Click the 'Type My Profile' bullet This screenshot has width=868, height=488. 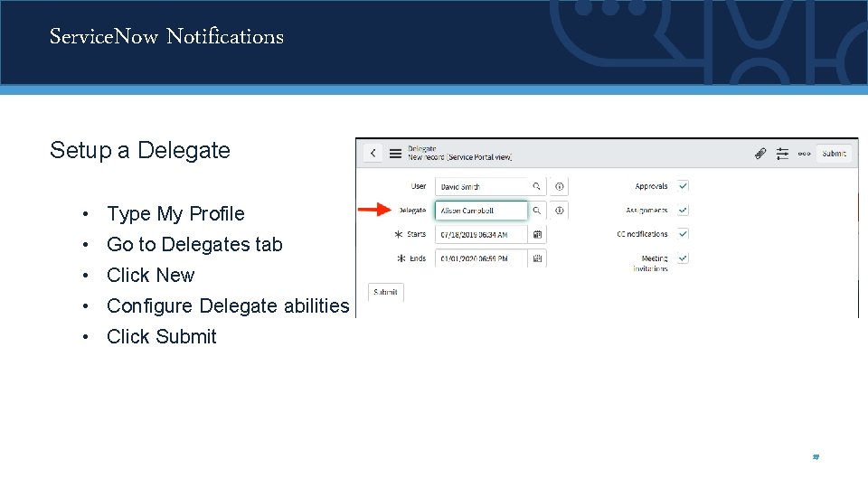pyautogui.click(x=175, y=213)
